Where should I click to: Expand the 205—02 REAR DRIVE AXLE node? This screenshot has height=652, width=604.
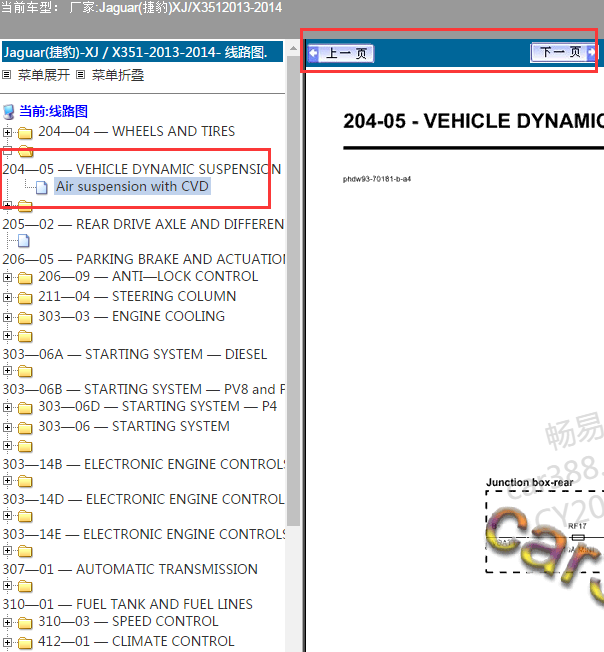7,205
